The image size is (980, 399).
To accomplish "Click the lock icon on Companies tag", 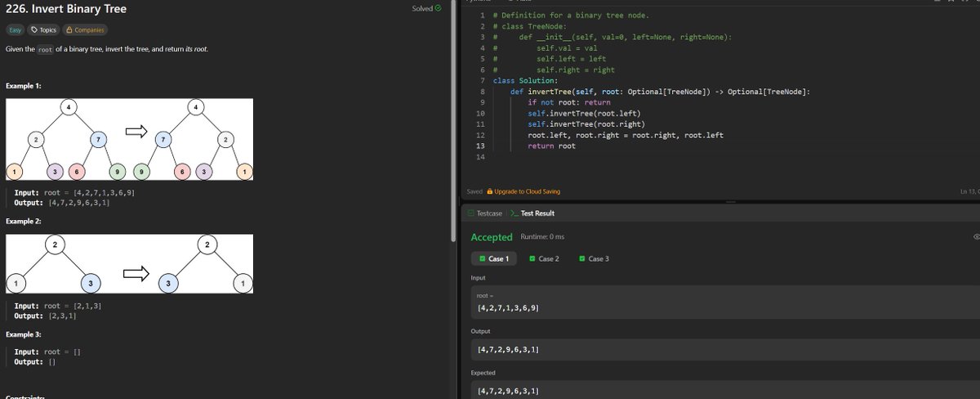I will [x=69, y=29].
